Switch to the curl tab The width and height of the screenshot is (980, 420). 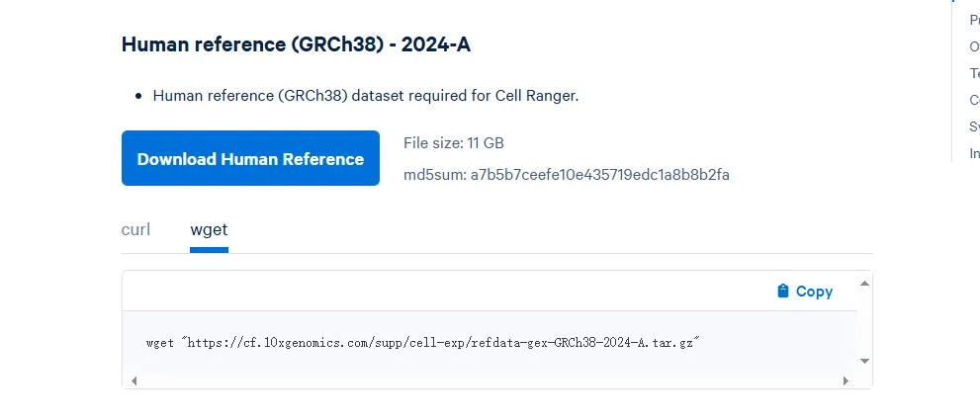[135, 229]
